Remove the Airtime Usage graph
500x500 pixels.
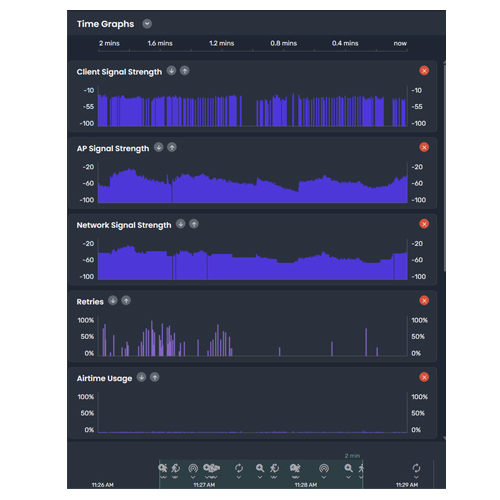click(x=424, y=377)
